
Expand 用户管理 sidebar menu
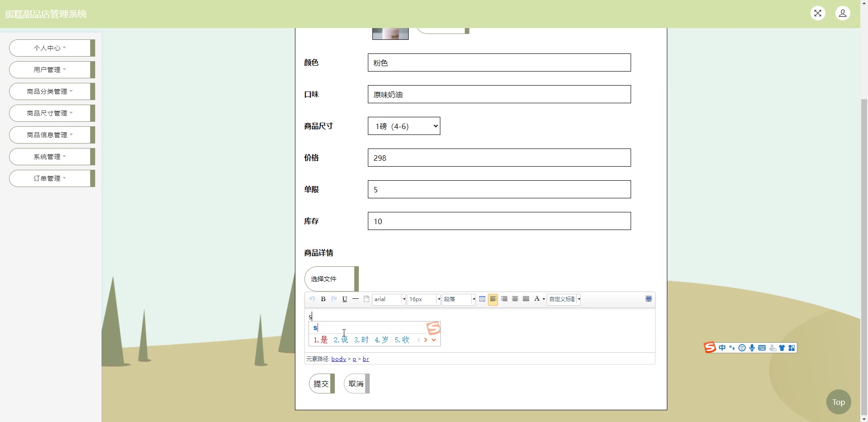52,70
